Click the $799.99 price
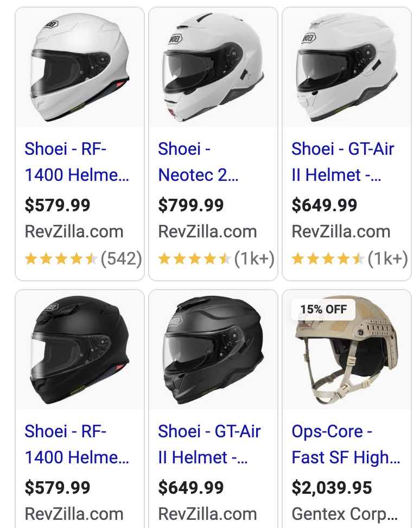The image size is (420, 528). tap(191, 205)
